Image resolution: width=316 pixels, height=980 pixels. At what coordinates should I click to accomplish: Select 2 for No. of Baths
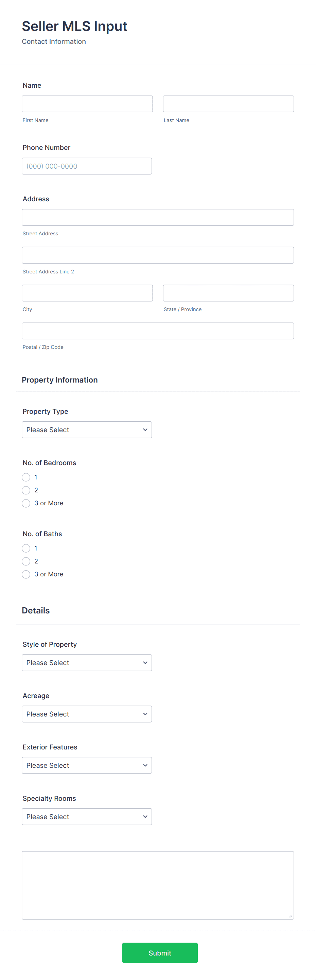click(x=26, y=561)
